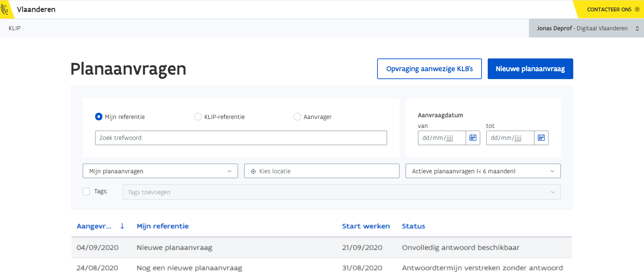
Task: Click the 'Nieuwe planaanvraag' button
Action: 530,69
